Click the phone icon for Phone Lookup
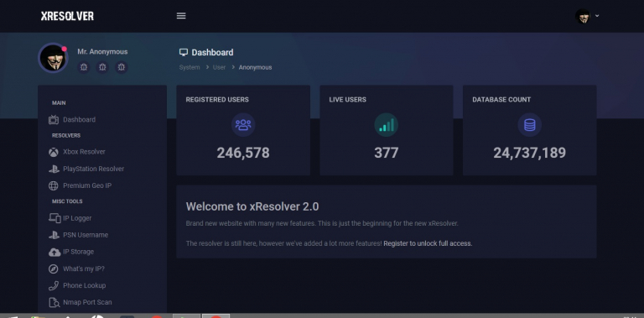Viewport: 644px width, 318px height. (x=54, y=285)
